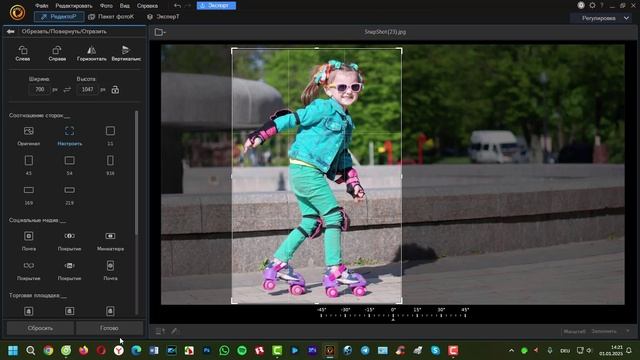Launch Google Chrome from the taskbar

(x=48, y=350)
